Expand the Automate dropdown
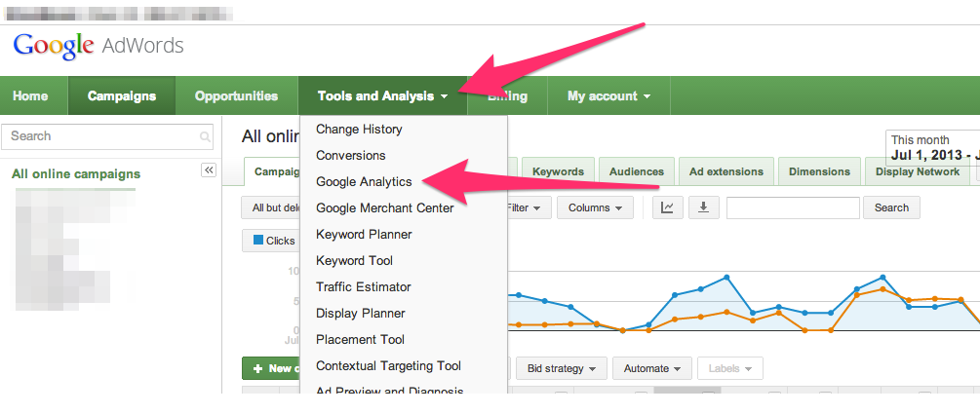The image size is (980, 414). coord(652,368)
